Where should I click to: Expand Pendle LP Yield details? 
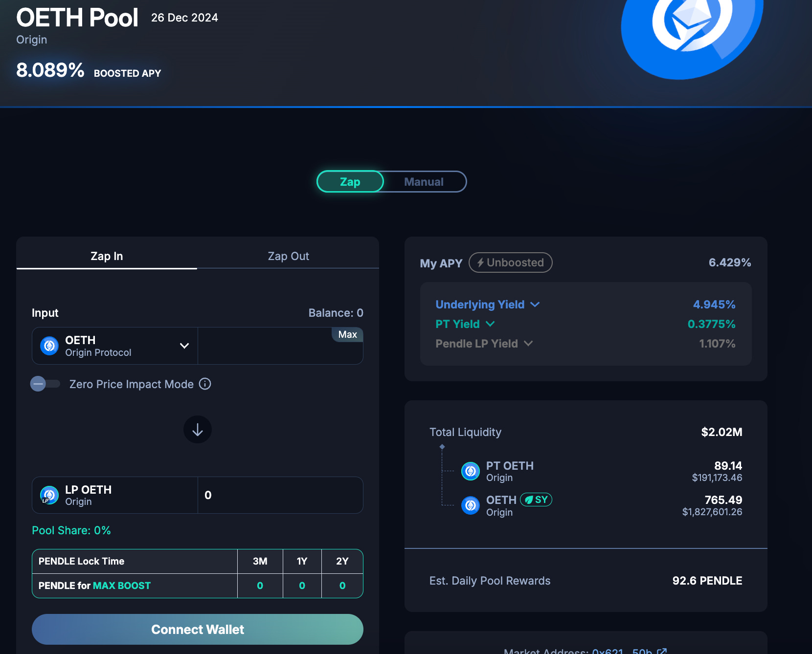tap(484, 344)
